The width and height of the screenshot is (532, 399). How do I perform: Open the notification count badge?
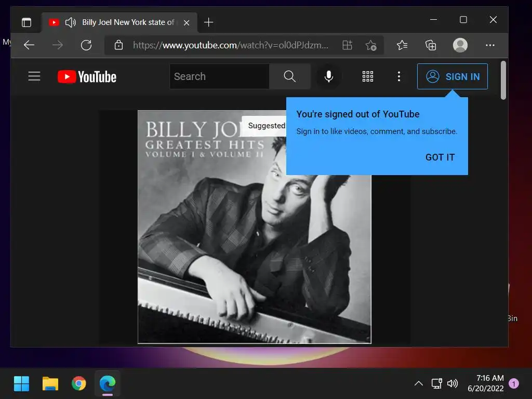click(x=514, y=383)
